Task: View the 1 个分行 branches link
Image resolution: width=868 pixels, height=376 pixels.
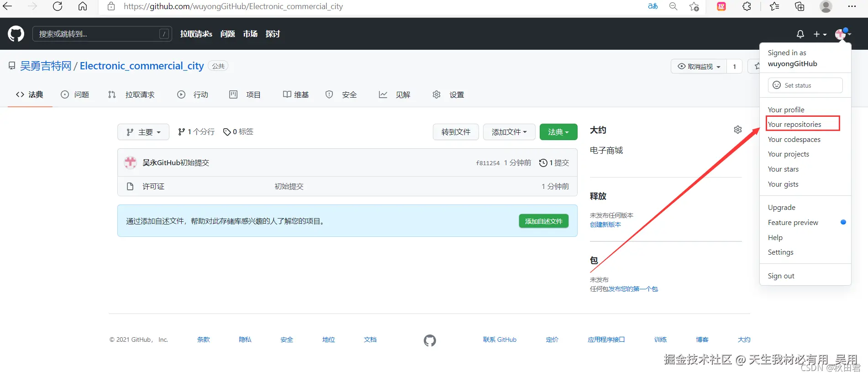Action: [x=196, y=131]
